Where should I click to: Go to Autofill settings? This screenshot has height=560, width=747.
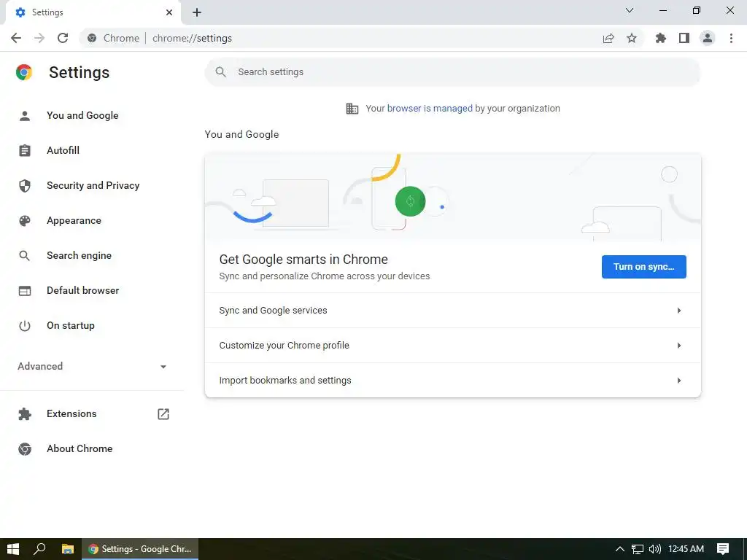click(x=63, y=150)
